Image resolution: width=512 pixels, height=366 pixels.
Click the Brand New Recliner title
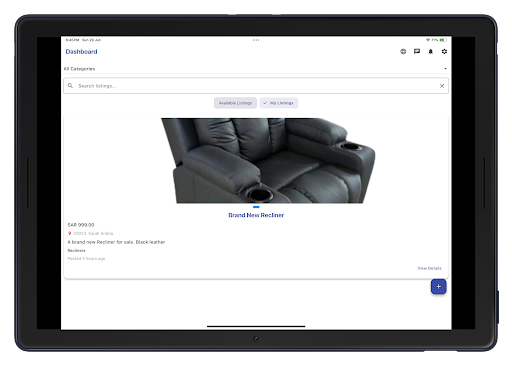256,215
